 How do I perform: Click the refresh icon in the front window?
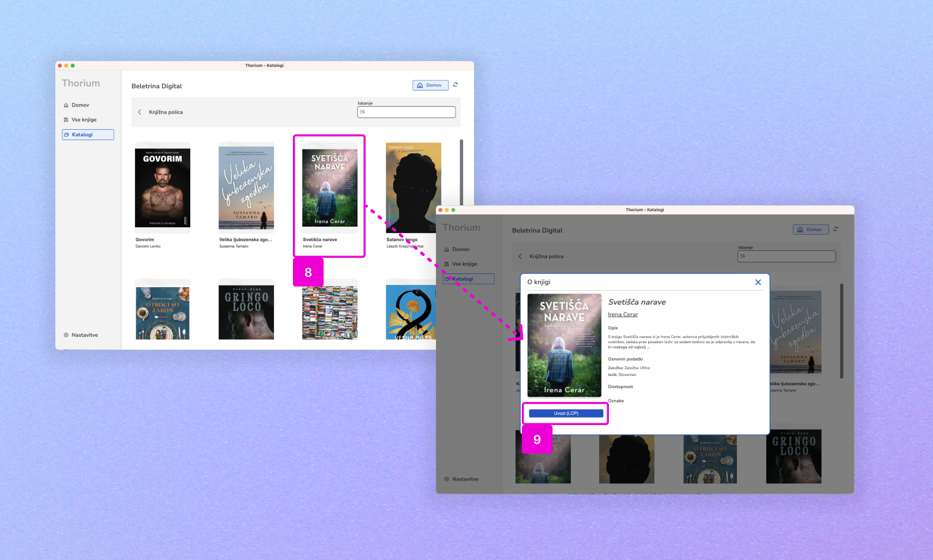(x=836, y=229)
